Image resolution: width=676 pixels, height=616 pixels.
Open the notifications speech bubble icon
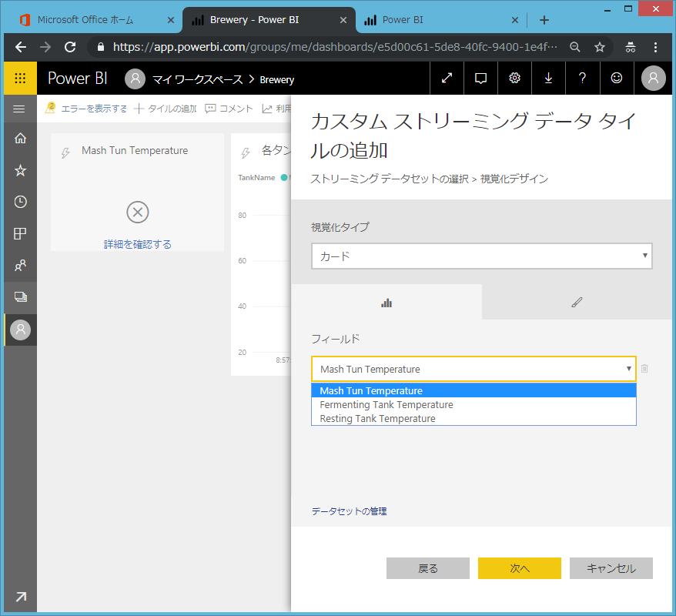480,78
